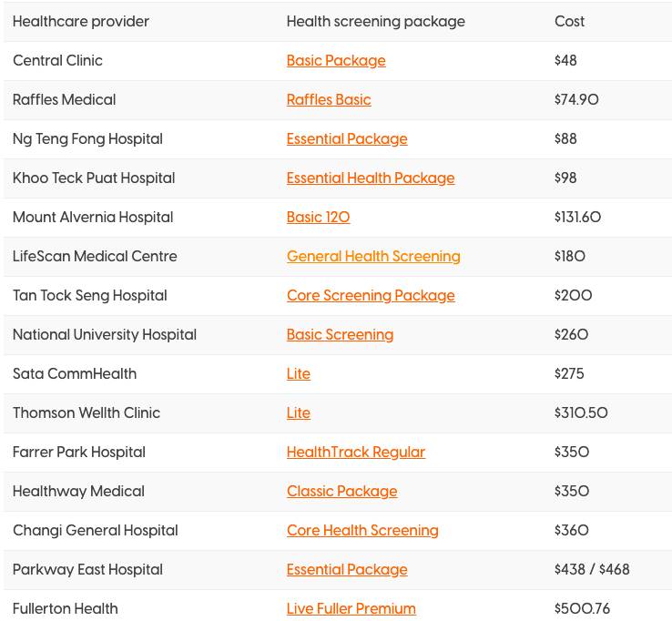The height and width of the screenshot is (621, 672).
Task: Select the $131.60 cost cell
Action: coord(577,218)
